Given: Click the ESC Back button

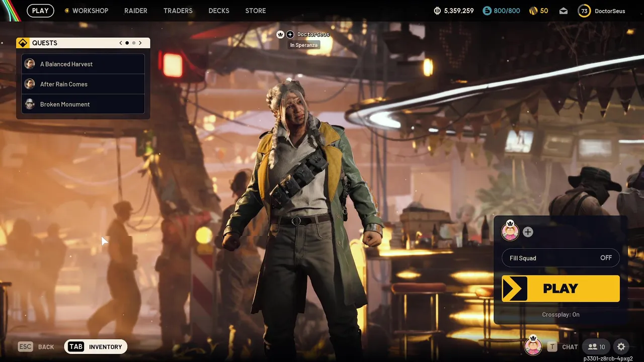Looking at the screenshot, I should click(36, 346).
